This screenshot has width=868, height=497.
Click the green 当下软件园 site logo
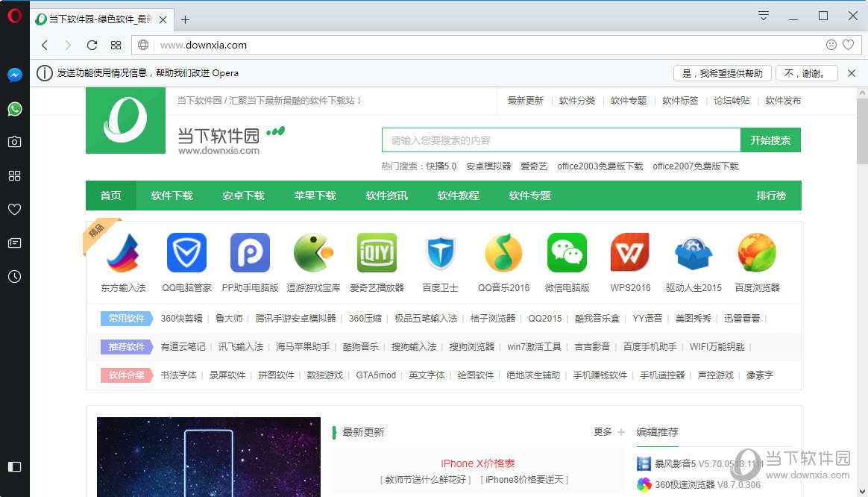[126, 120]
